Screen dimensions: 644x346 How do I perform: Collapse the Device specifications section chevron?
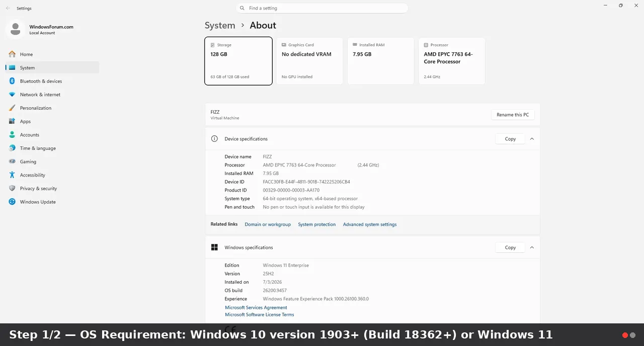532,139
